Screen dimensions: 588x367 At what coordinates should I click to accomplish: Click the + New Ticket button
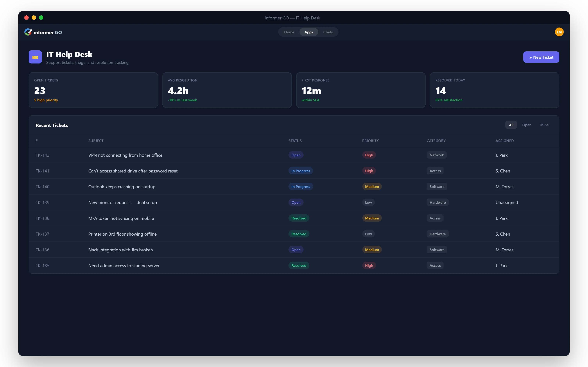541,57
